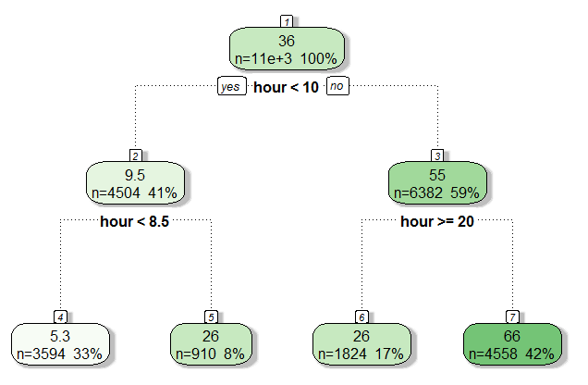Select node number label 4
Viewport: 588px width, 385px height.
click(x=60, y=317)
